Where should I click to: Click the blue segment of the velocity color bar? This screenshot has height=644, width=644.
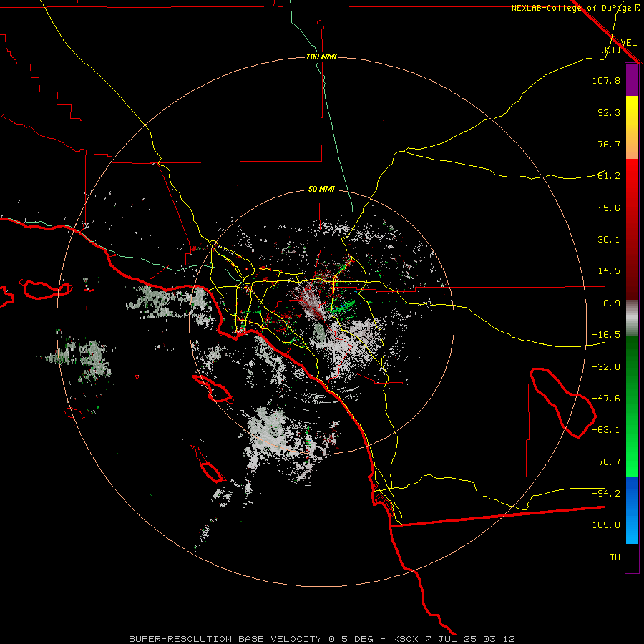click(632, 510)
